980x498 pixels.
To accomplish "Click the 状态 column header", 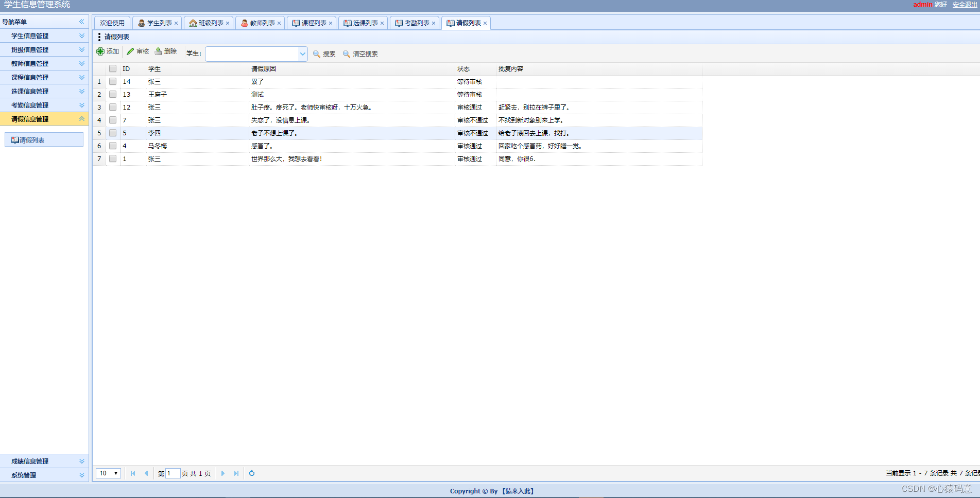I will point(475,69).
